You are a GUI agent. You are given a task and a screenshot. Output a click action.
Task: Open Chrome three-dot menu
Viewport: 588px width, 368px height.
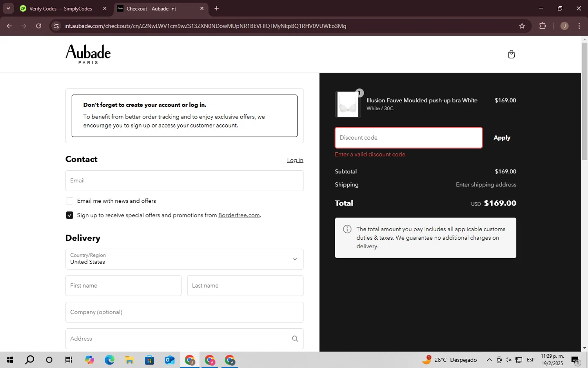pos(579,26)
